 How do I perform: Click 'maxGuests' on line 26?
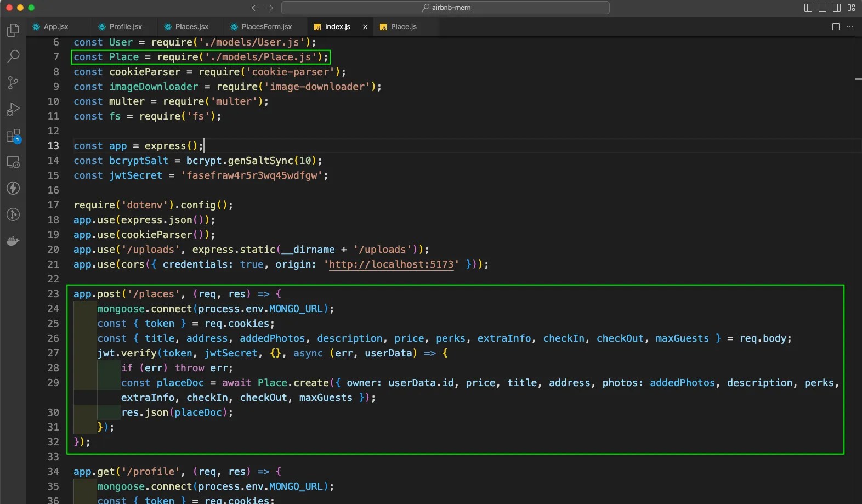point(682,338)
